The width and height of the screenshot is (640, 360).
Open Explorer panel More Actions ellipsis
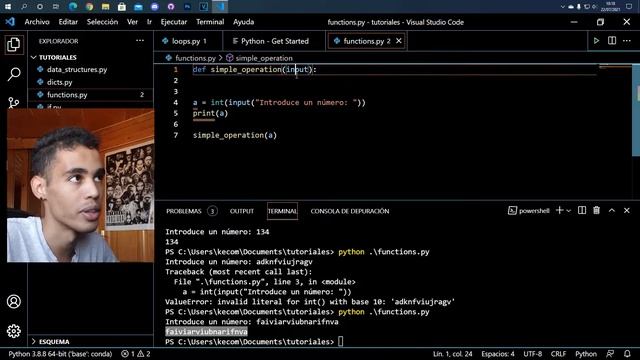click(x=140, y=41)
